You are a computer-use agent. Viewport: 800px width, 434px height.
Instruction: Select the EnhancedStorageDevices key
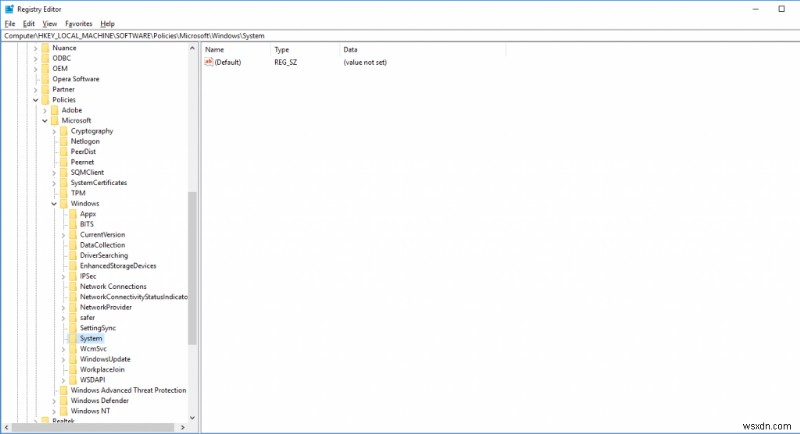point(118,266)
